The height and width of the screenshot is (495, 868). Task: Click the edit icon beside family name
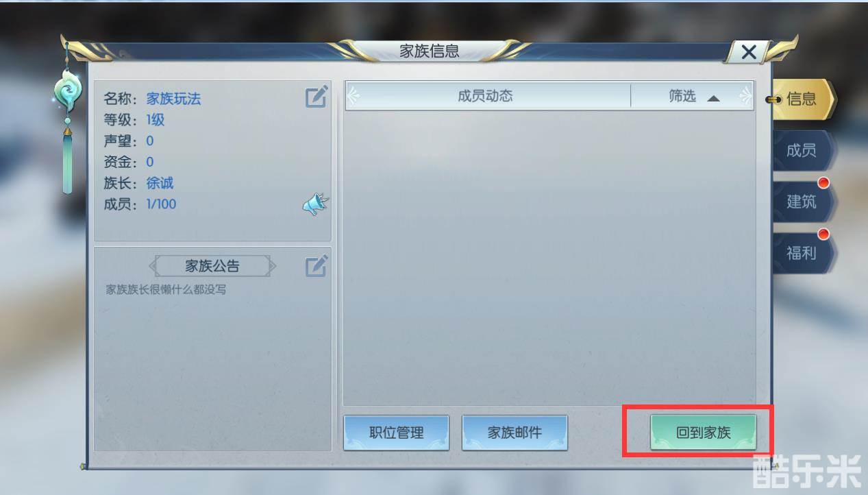(317, 97)
